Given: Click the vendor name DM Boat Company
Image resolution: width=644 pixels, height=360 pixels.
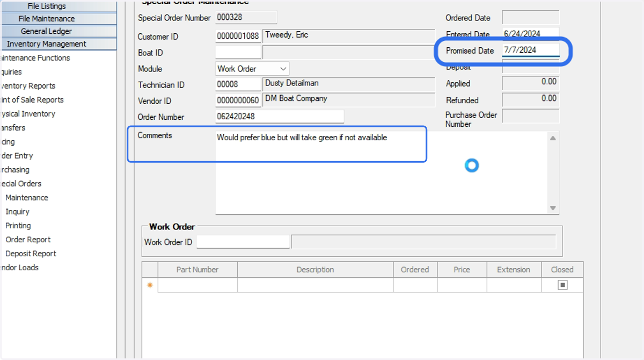Looking at the screenshot, I should click(x=296, y=99).
